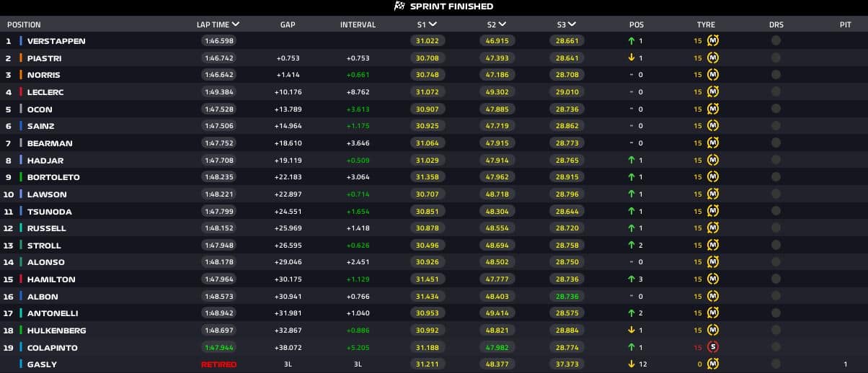Open the S2 sector column dropdown
This screenshot has height=373, width=868.
pos(502,24)
